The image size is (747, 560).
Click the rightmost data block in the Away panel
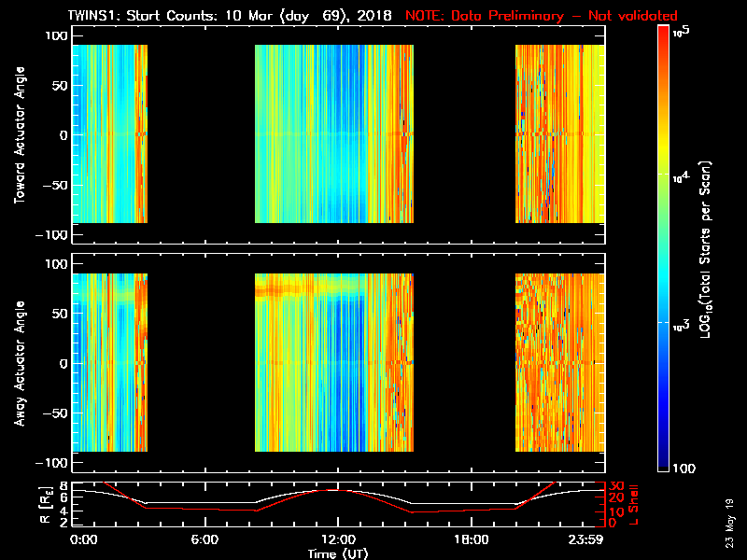(x=560, y=362)
